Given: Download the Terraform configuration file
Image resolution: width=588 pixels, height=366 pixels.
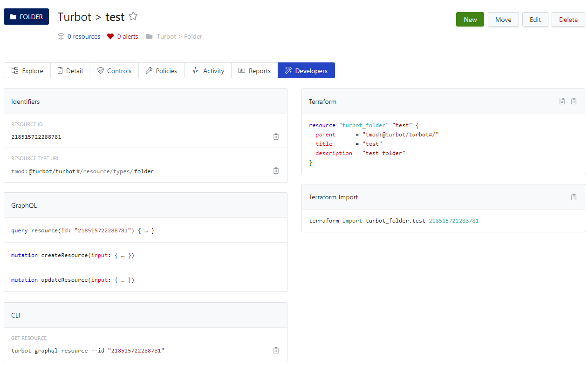Looking at the screenshot, I should 562,101.
